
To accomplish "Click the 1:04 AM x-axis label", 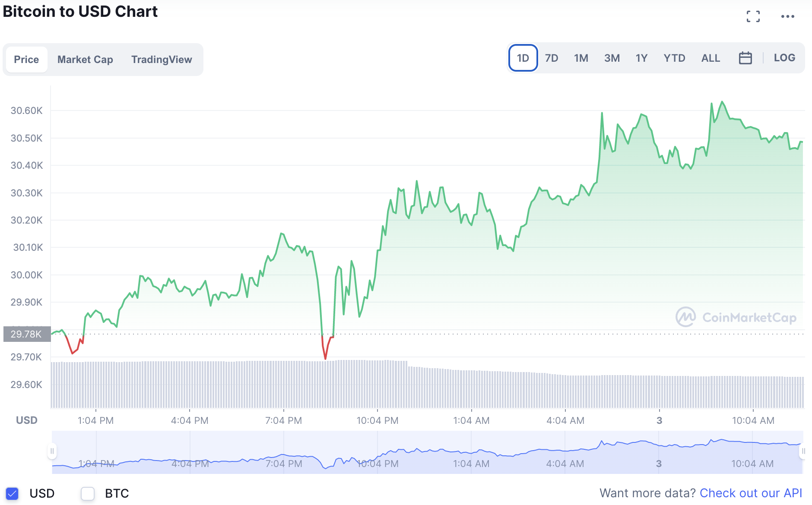I will (x=471, y=420).
